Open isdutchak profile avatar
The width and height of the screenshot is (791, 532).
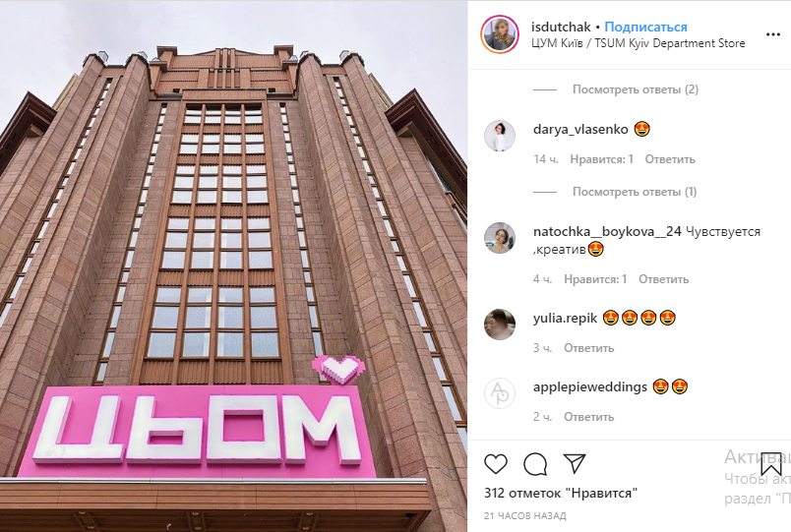tap(500, 34)
